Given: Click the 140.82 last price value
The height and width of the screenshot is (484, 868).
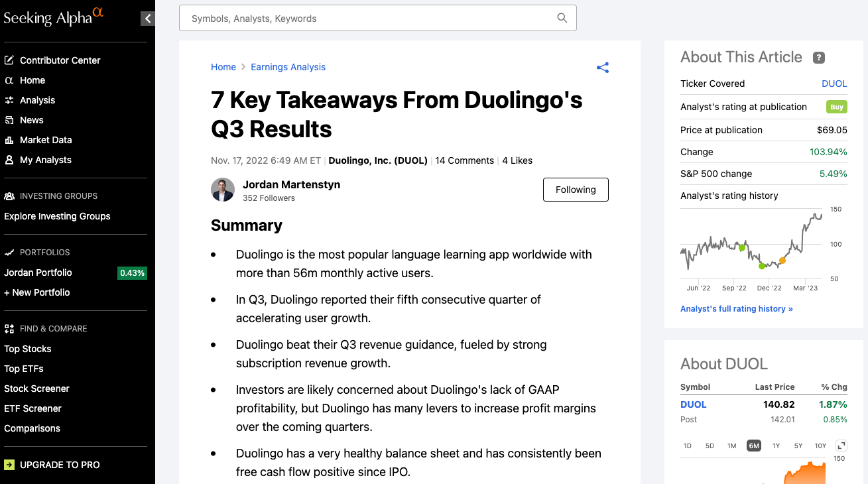Looking at the screenshot, I should tap(779, 404).
